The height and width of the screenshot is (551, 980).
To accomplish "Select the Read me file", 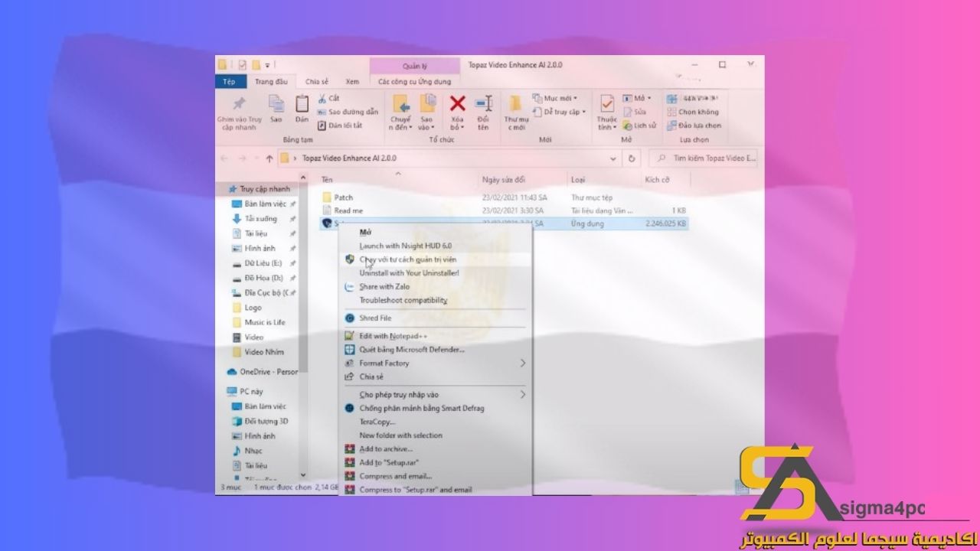I will (348, 210).
